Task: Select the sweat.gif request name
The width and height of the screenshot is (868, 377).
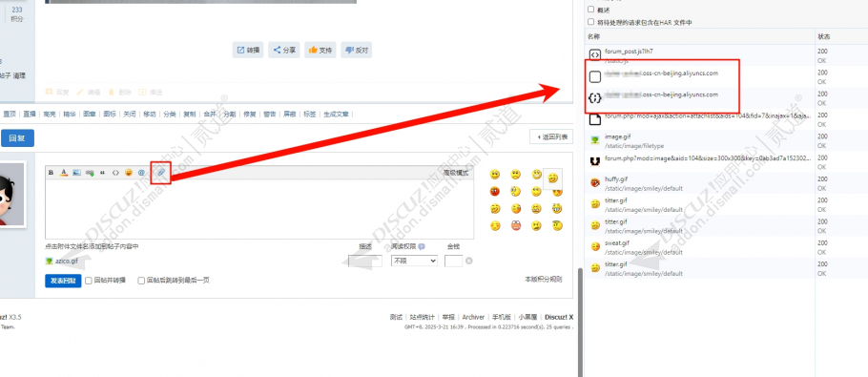Action: click(617, 243)
